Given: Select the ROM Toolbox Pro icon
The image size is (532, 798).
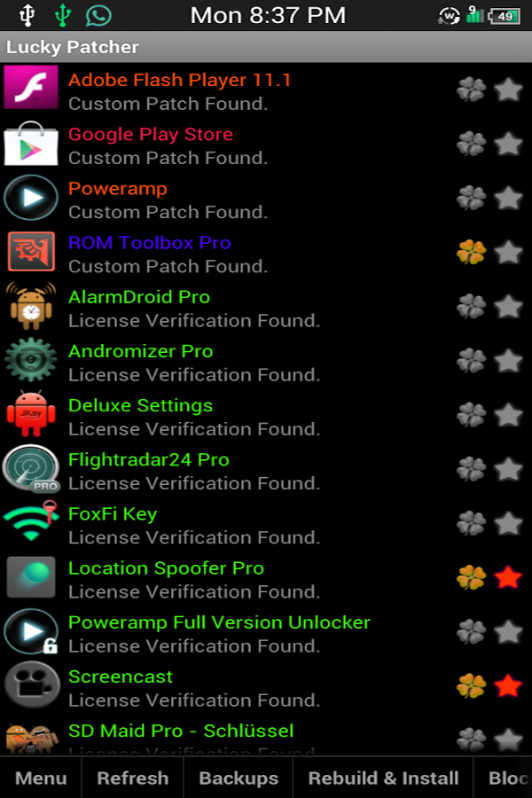Looking at the screenshot, I should (31, 252).
